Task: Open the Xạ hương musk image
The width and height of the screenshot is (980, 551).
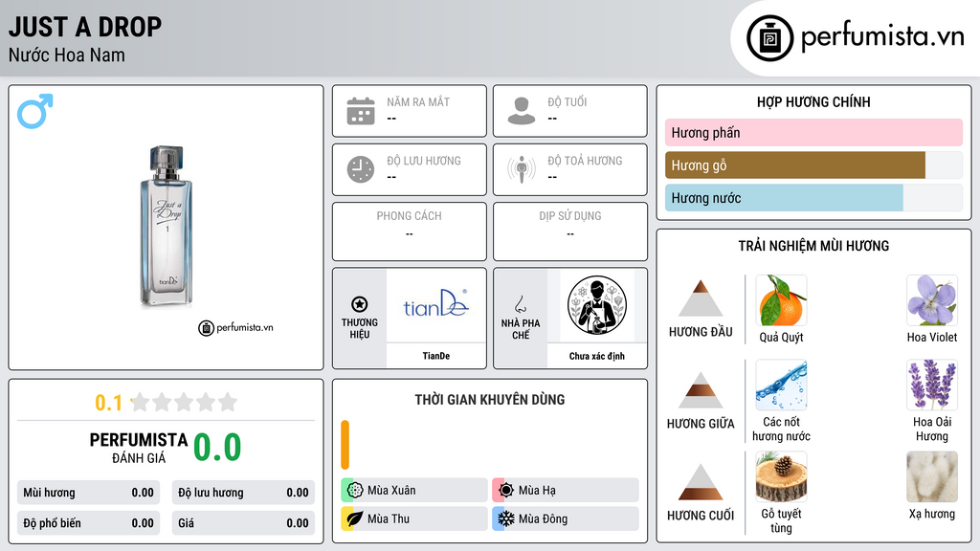Action: (x=932, y=477)
